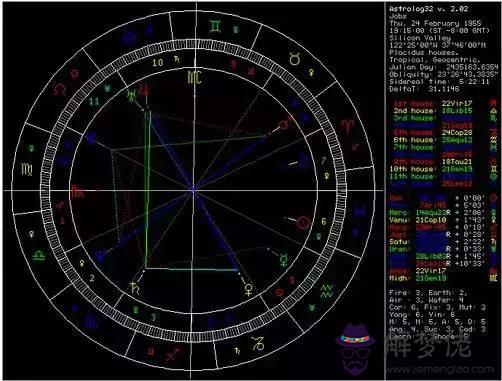
Task: Click the Gemini glyph on the outer wheel
Action: (215, 26)
